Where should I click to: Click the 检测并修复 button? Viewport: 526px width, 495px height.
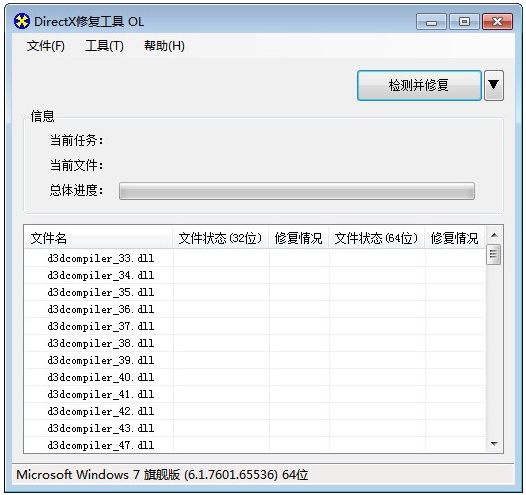[419, 86]
